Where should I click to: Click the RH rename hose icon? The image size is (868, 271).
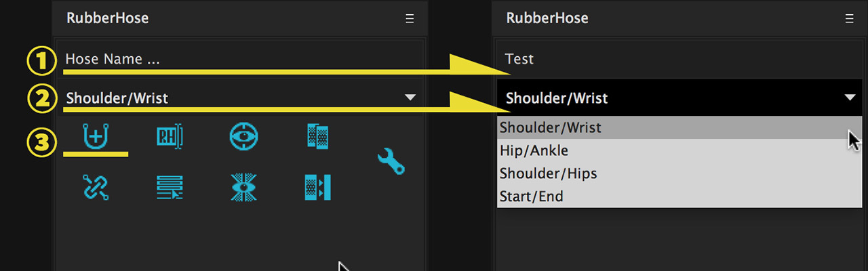[169, 137]
